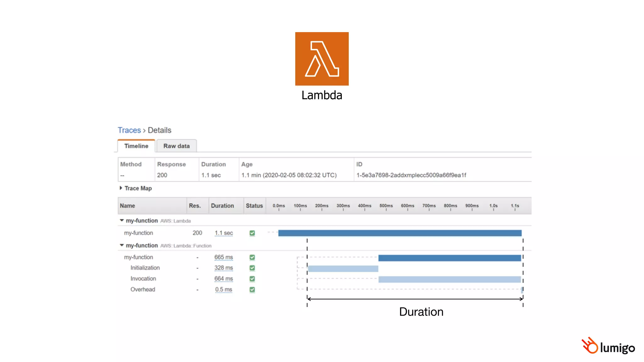Open the Traces breadcrumb link

129,130
